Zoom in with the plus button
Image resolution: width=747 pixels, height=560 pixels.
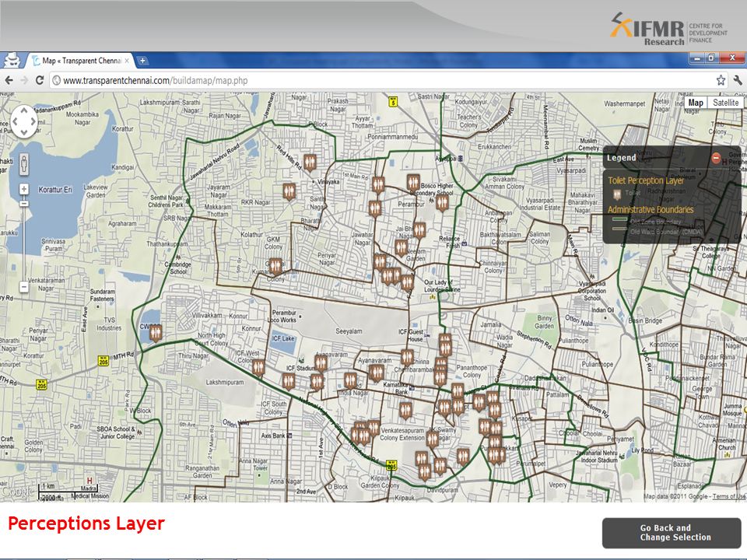coord(24,189)
